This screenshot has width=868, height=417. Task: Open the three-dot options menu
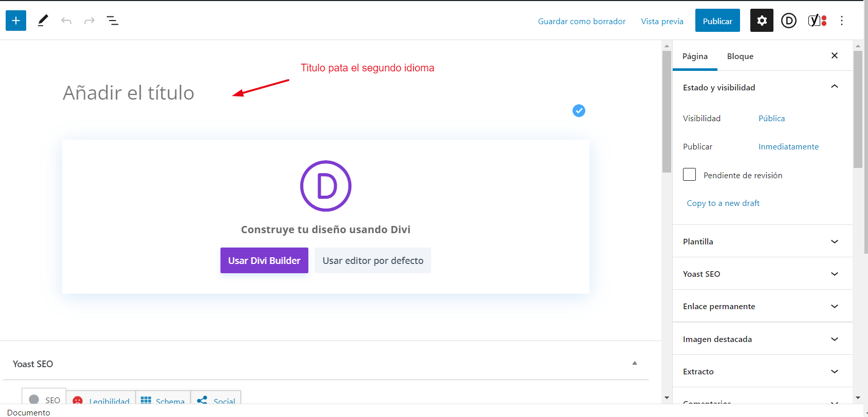click(842, 21)
